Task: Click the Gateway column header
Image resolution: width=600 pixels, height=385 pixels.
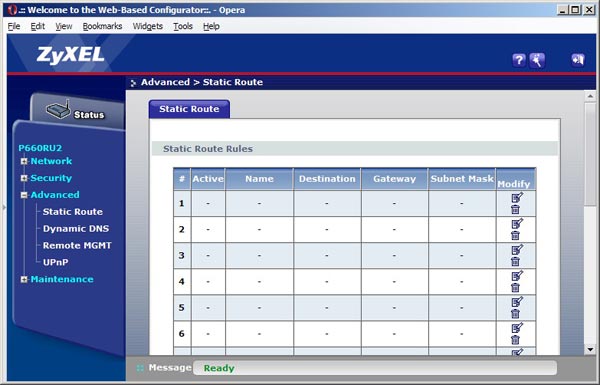Action: pos(395,179)
